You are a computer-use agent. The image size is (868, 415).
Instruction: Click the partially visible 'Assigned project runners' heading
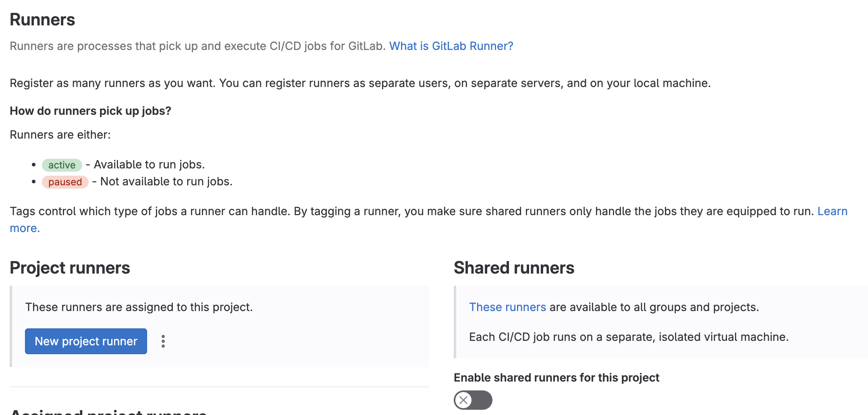(x=108, y=412)
